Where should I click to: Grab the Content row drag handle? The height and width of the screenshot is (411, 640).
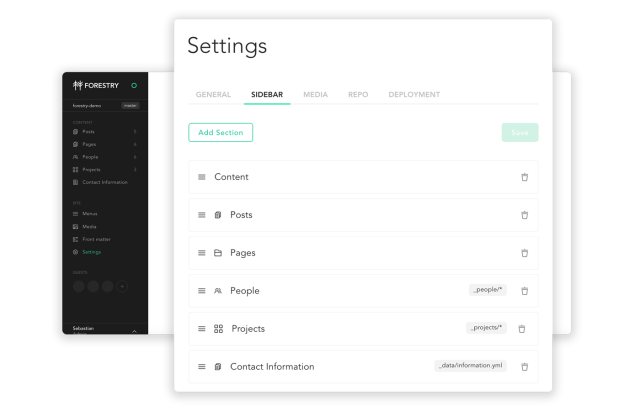point(202,177)
